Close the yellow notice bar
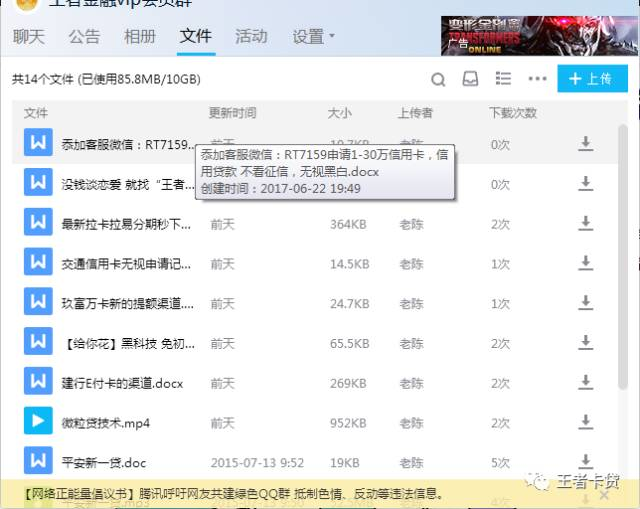This screenshot has height=509, width=640. coord(604,496)
